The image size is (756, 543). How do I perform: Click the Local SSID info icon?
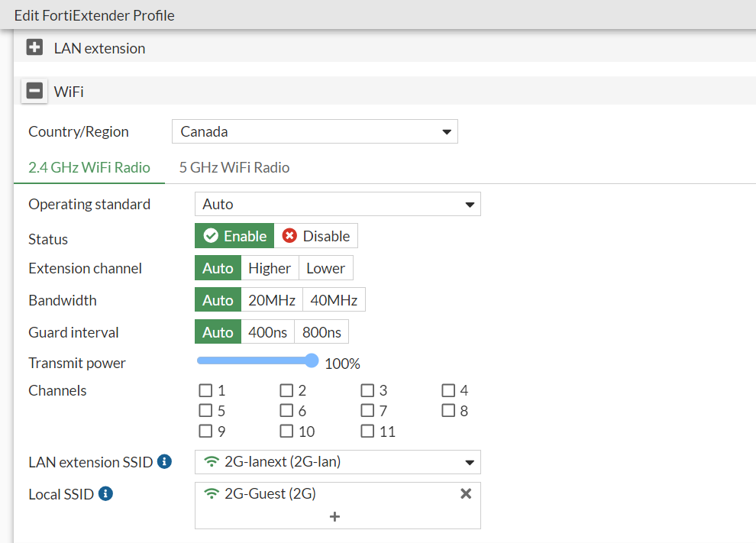pyautogui.click(x=105, y=494)
